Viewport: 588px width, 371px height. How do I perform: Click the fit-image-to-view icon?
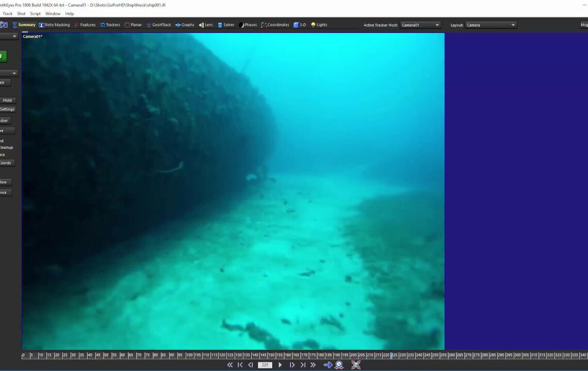click(x=356, y=365)
